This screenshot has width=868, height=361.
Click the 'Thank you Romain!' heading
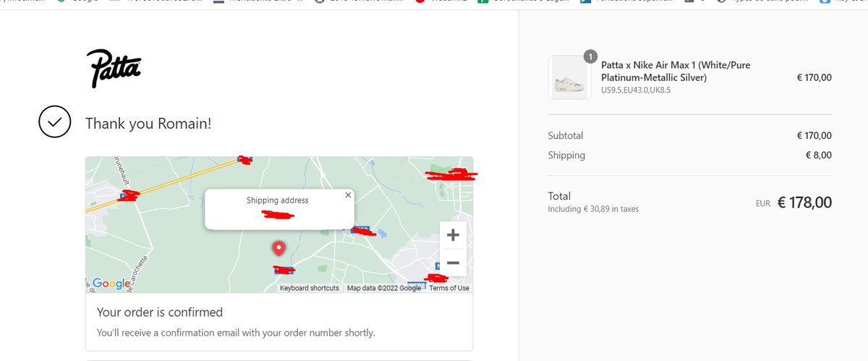[x=148, y=124]
